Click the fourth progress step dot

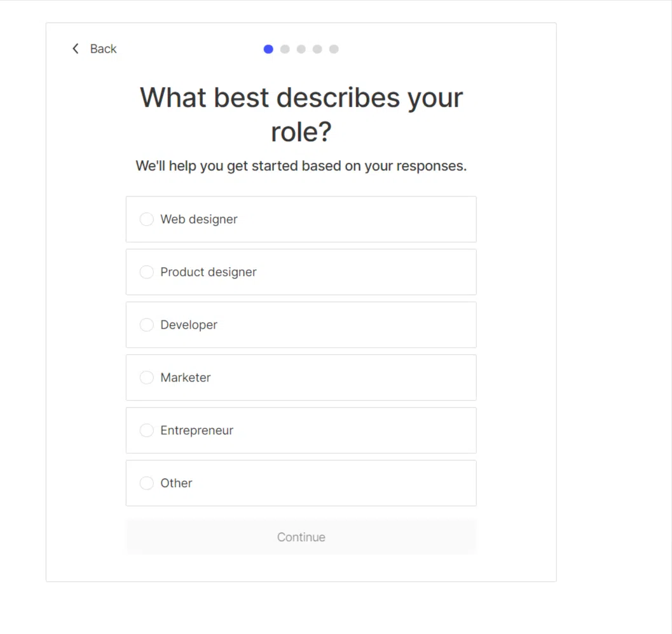[x=317, y=49]
